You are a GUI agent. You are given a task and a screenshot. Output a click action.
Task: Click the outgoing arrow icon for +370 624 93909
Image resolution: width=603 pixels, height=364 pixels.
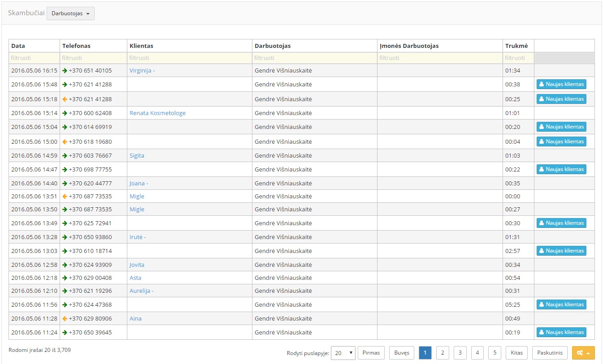click(64, 265)
